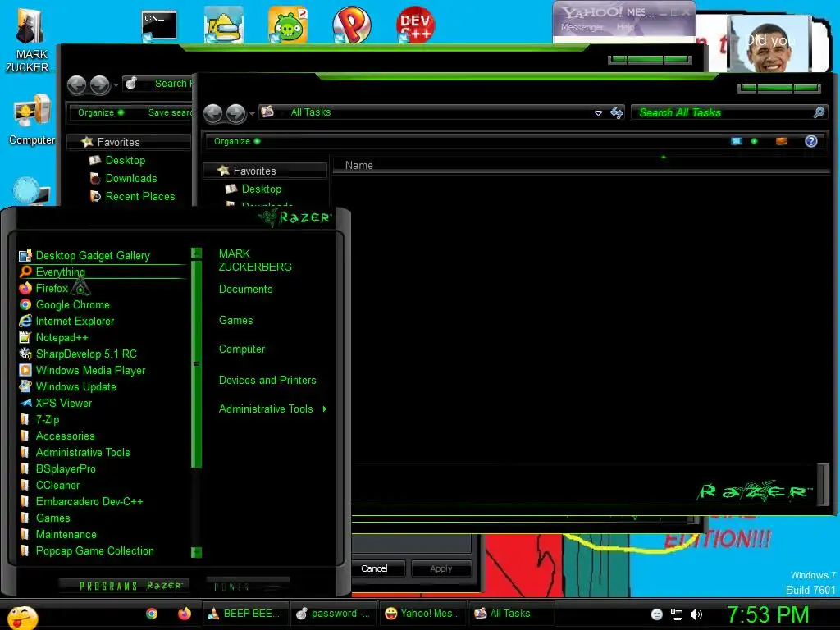
Task: Open the Computer desktop icon
Action: tap(32, 119)
